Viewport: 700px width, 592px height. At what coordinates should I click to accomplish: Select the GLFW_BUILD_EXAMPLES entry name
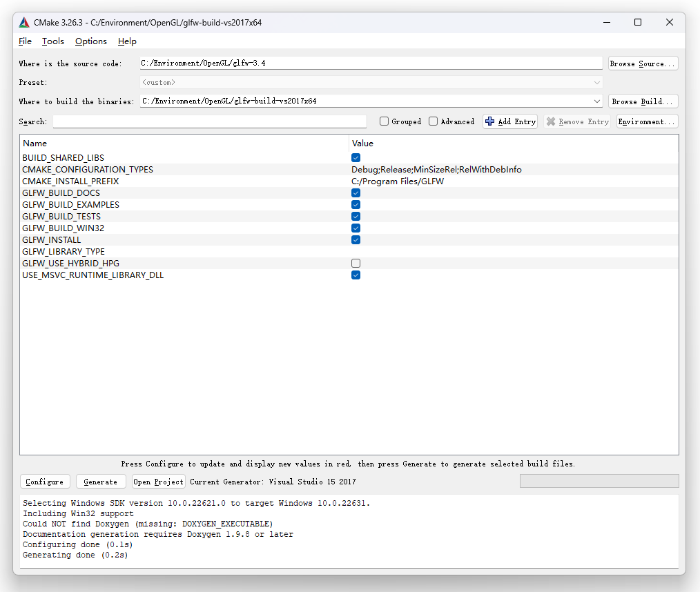coord(70,204)
